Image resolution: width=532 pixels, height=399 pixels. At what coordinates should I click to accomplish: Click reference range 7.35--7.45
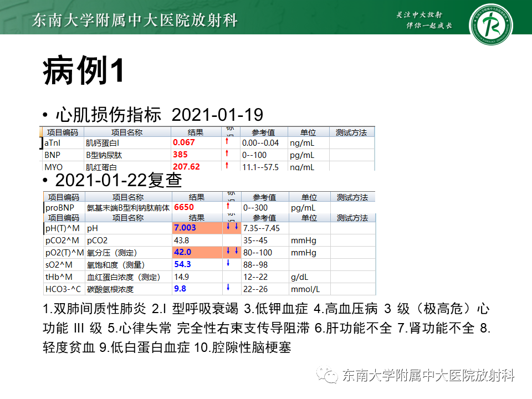261,228
